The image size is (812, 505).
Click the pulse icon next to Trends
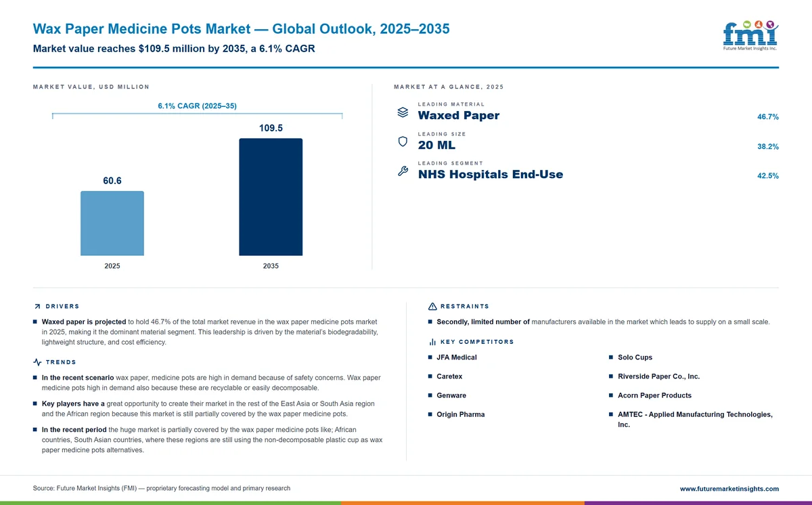pos(37,362)
